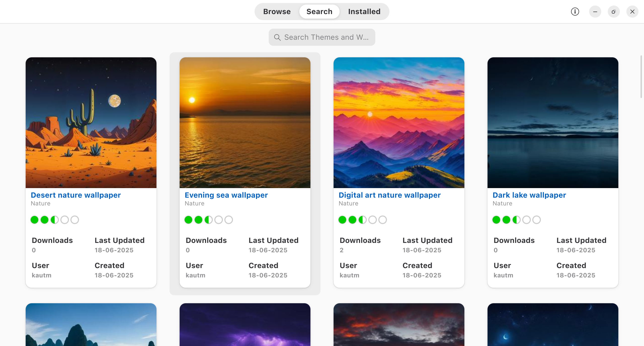
Task: Click the colorful mountains wallpaper thumbnail
Action: click(399, 123)
